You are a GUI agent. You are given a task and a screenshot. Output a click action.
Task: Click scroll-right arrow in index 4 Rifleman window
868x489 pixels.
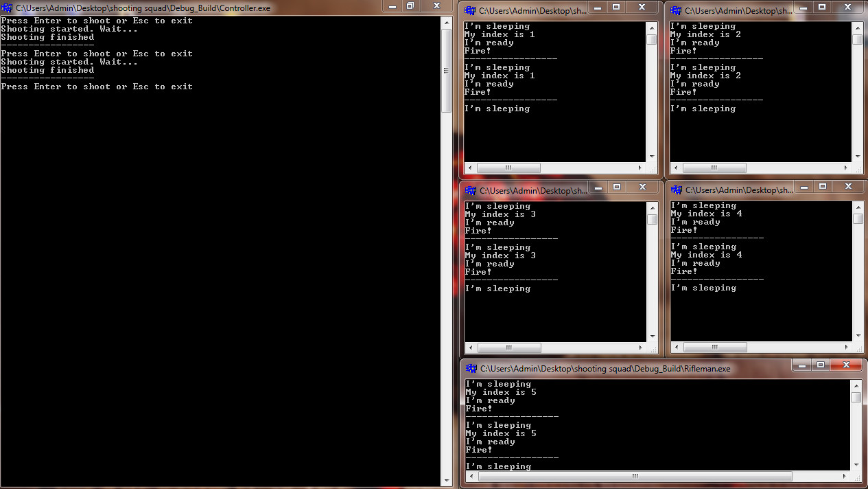tap(847, 347)
